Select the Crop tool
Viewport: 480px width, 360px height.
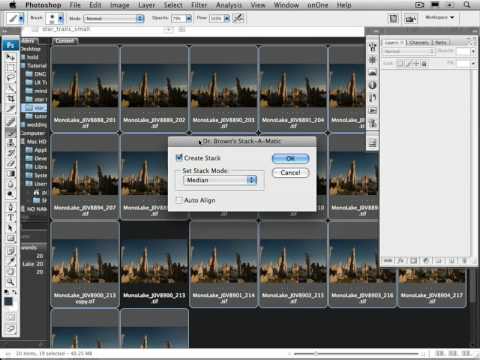[x=11, y=99]
